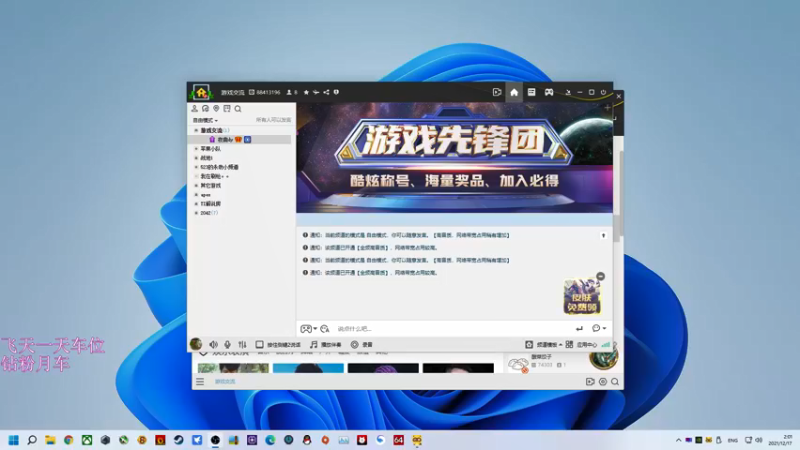Collapse the first channel group 游戏交流
Viewport: 800px width, 450px height.
[196, 130]
